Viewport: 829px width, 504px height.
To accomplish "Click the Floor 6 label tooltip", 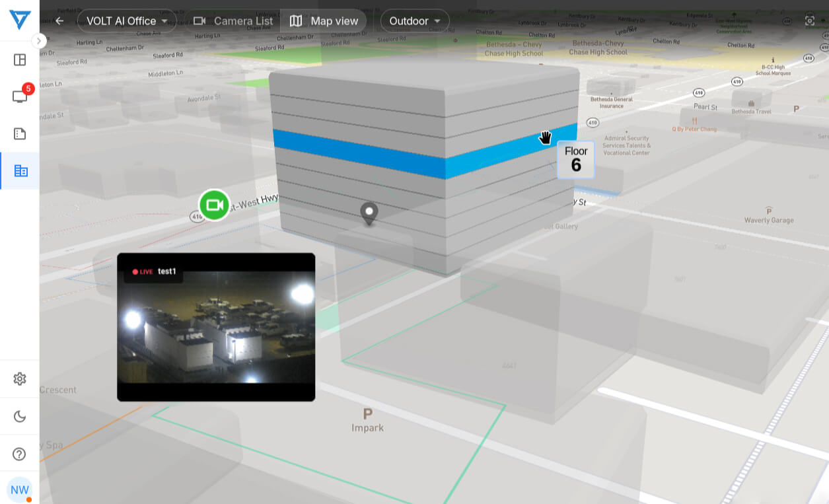I will point(576,160).
